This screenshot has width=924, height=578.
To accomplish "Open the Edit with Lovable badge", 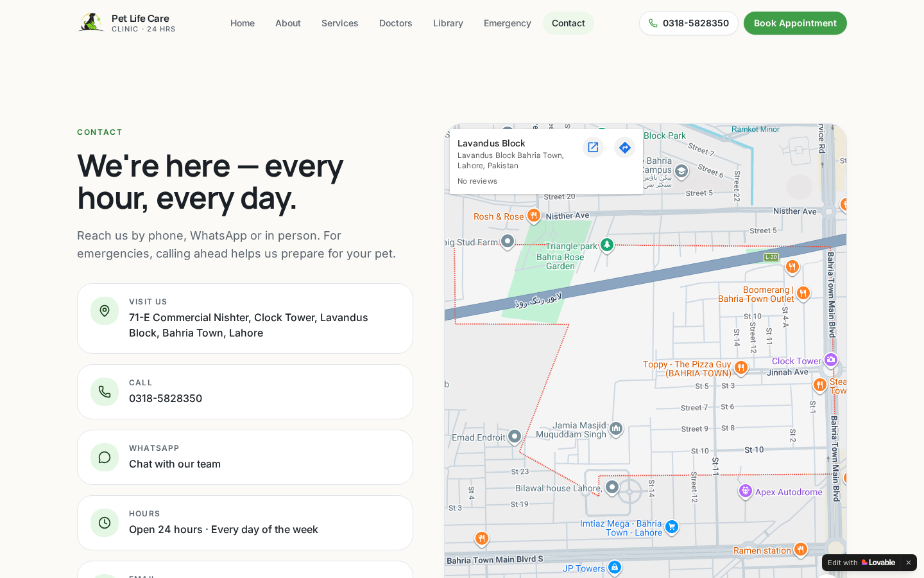I will tap(861, 563).
